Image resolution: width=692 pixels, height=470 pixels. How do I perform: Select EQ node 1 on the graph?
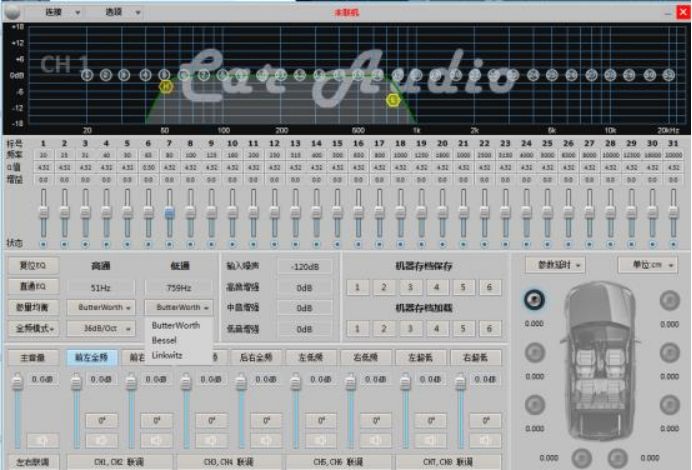coord(87,75)
